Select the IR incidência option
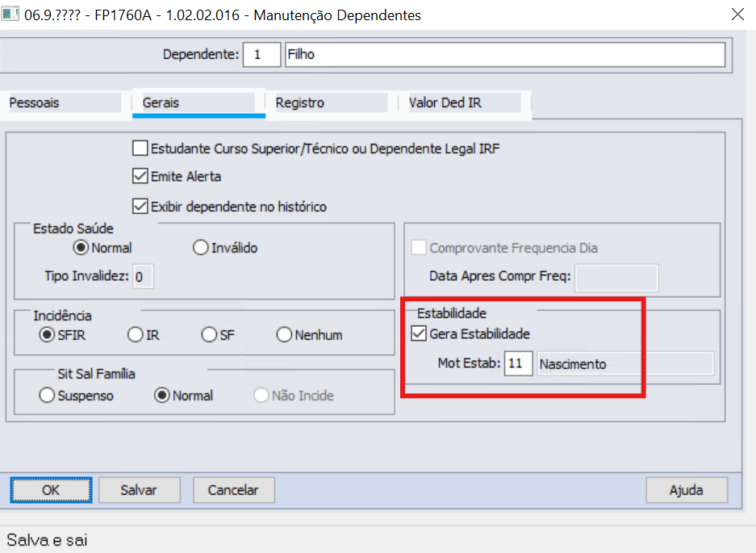The height and width of the screenshot is (553, 756). (x=135, y=334)
